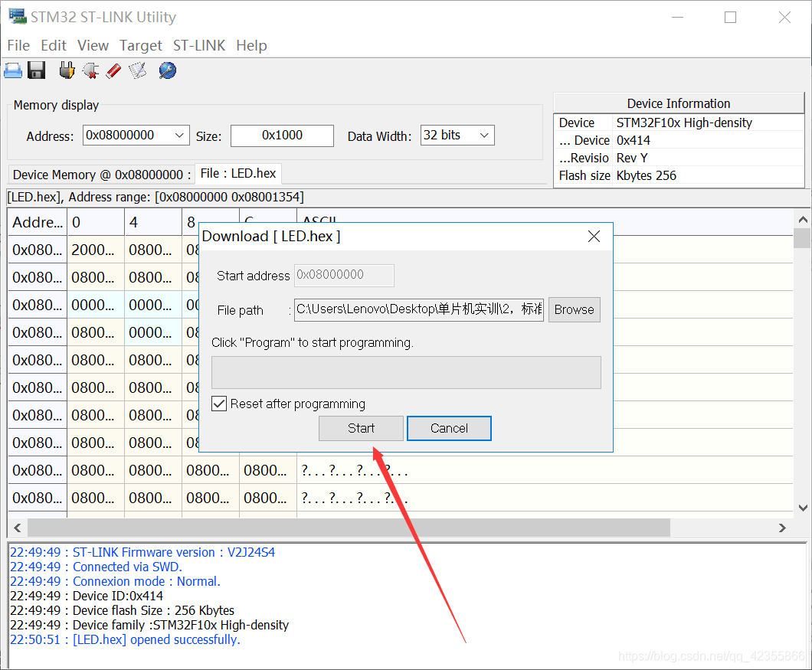Click the Device value STM32F10x High-density
The height and width of the screenshot is (670, 812).
[684, 123]
